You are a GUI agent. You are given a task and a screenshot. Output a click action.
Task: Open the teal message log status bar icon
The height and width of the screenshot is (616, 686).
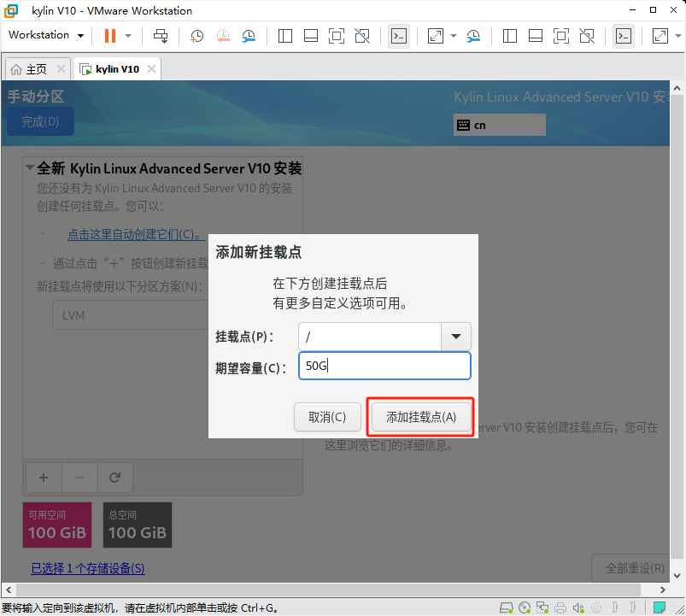[660, 607]
